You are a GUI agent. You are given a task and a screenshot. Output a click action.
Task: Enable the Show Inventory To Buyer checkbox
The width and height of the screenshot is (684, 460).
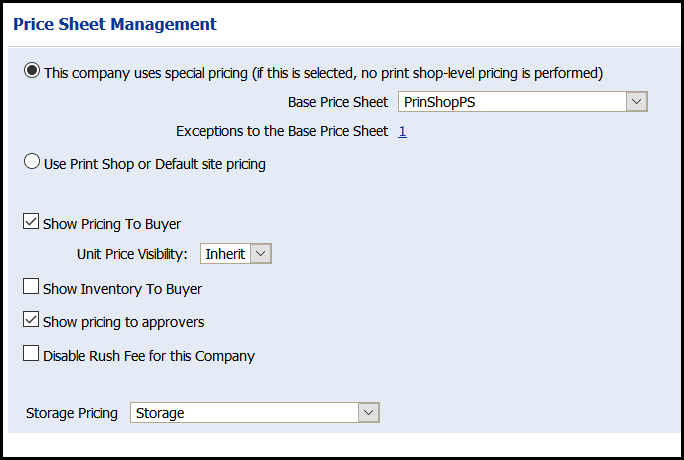[31, 288]
